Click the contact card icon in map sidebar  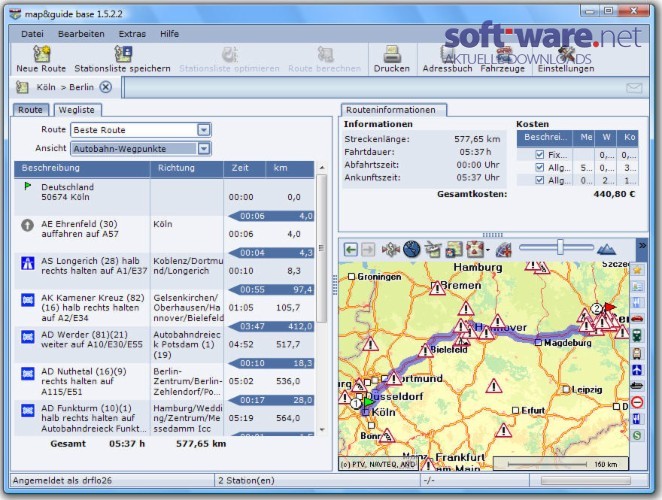coord(637,286)
